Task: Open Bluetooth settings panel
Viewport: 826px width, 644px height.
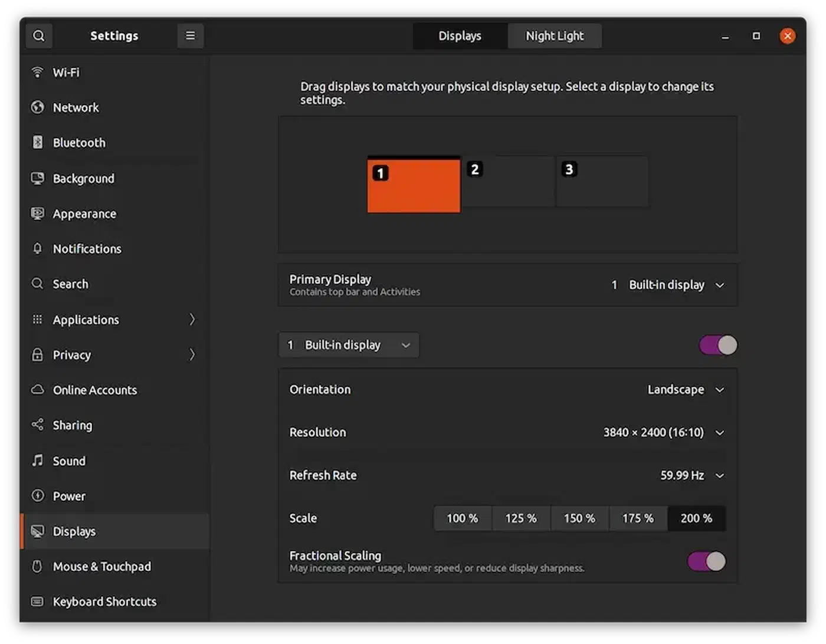Action: (115, 142)
